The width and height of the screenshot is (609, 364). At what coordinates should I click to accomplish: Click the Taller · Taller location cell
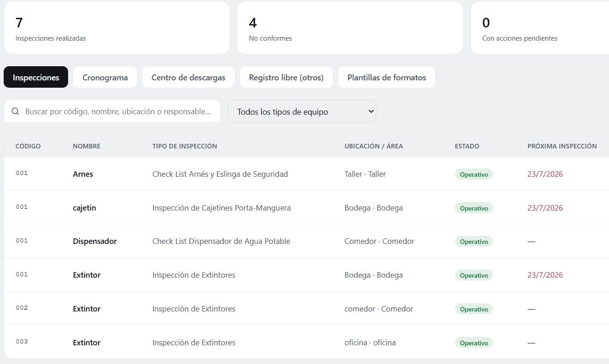(365, 174)
